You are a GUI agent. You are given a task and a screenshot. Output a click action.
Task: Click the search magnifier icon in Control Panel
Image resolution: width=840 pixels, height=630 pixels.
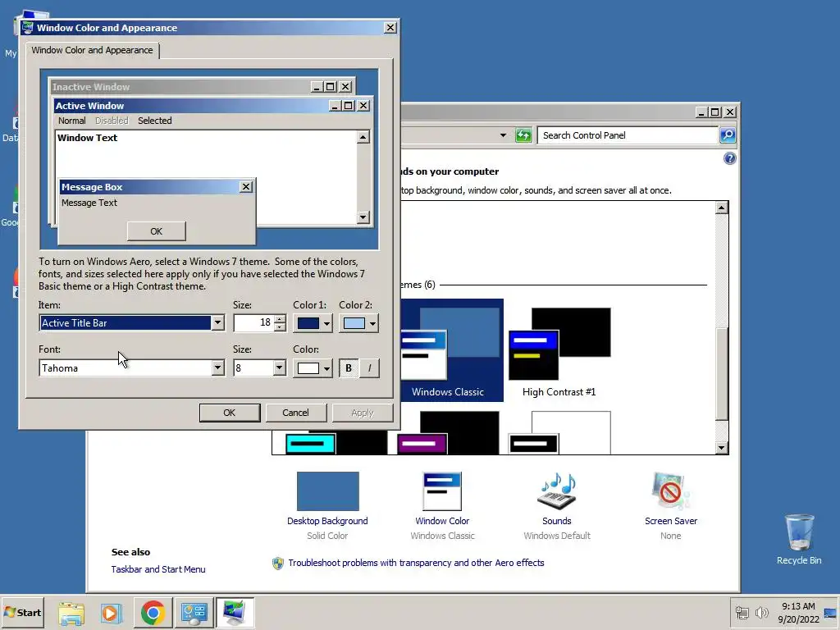click(x=727, y=135)
